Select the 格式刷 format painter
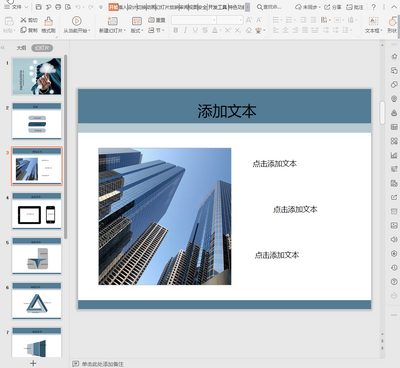Image resolution: width=400 pixels, height=368 pixels. (x=48, y=25)
